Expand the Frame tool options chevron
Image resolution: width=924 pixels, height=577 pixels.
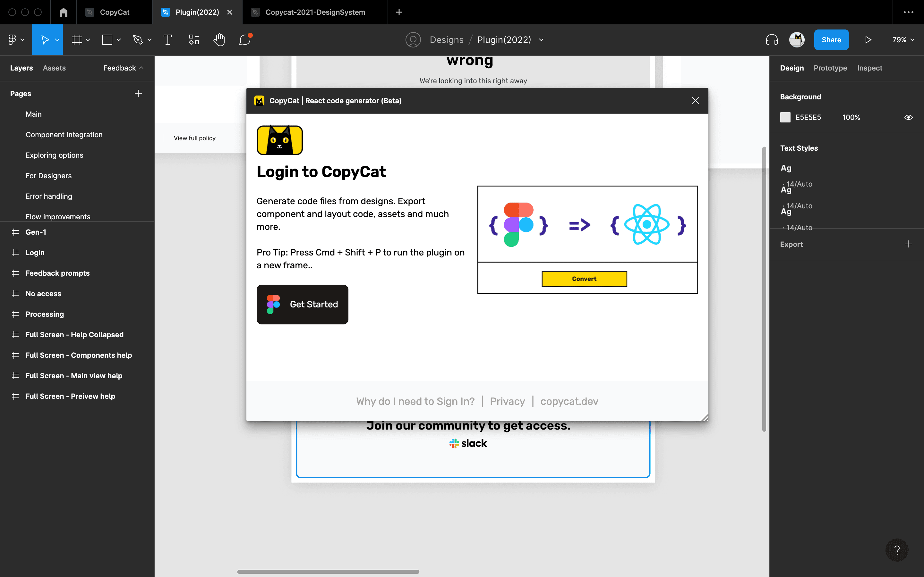point(88,40)
